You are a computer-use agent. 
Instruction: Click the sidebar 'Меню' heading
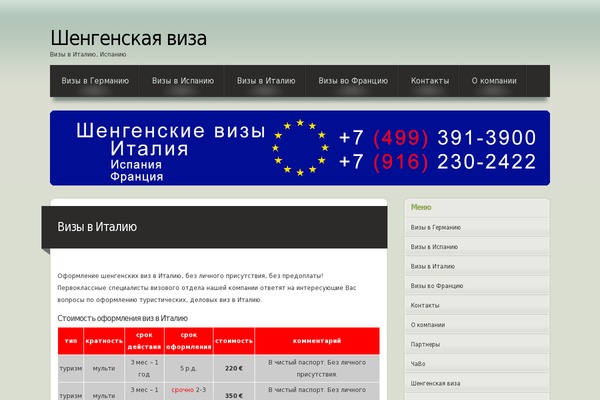(421, 207)
